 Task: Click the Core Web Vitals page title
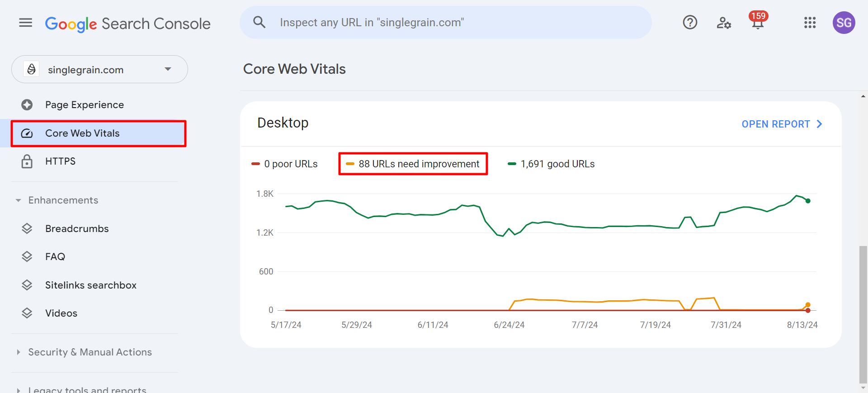coord(294,69)
